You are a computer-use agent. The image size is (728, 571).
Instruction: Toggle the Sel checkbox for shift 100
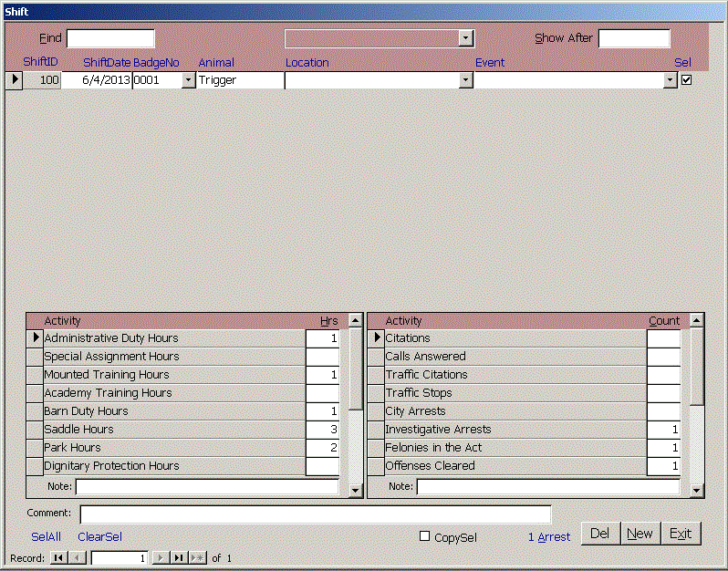(x=686, y=80)
